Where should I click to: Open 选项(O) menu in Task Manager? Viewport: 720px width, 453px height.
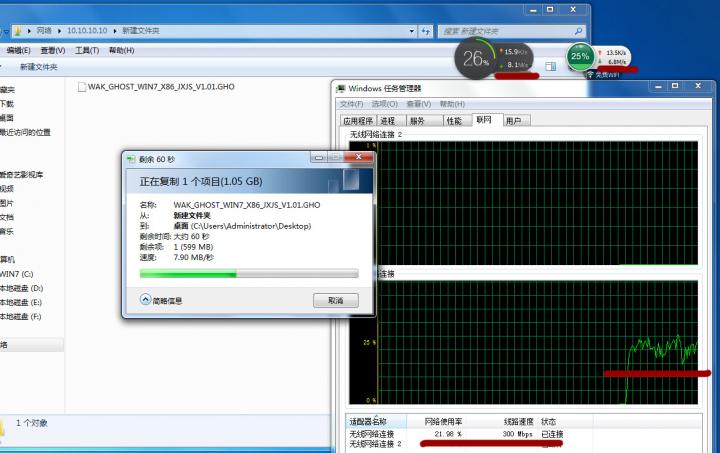pyautogui.click(x=385, y=104)
